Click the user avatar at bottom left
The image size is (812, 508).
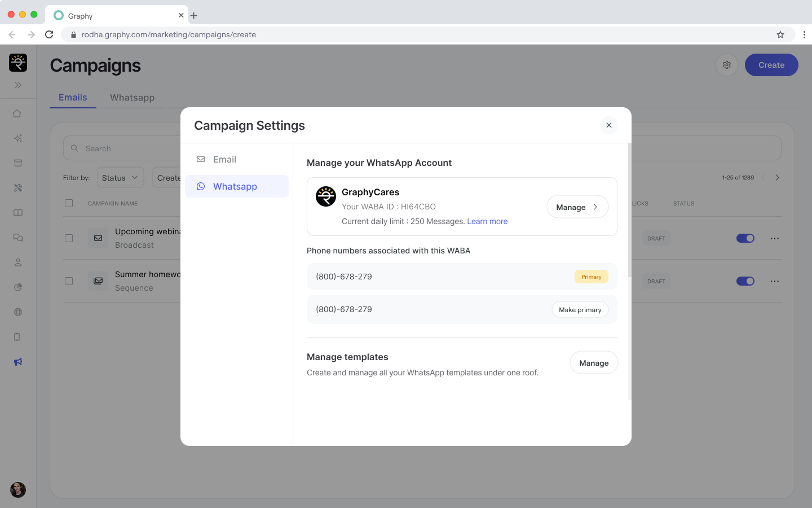[18, 489]
